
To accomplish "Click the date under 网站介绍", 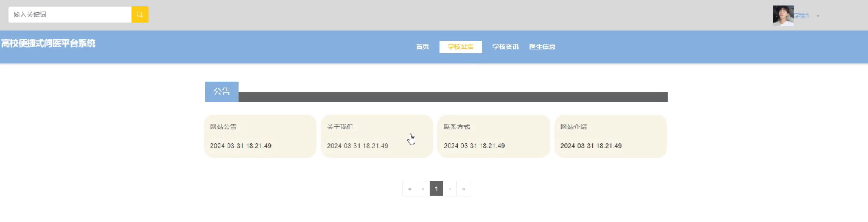I will click(591, 146).
